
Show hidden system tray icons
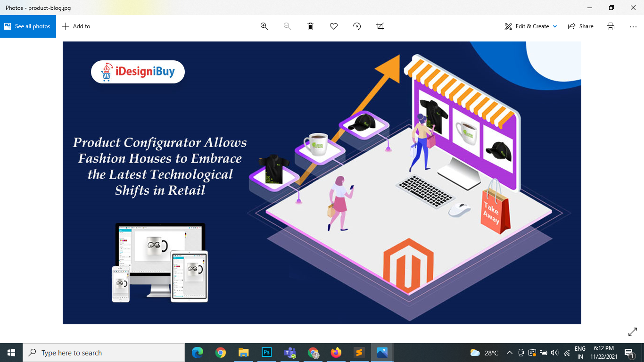[509, 353]
